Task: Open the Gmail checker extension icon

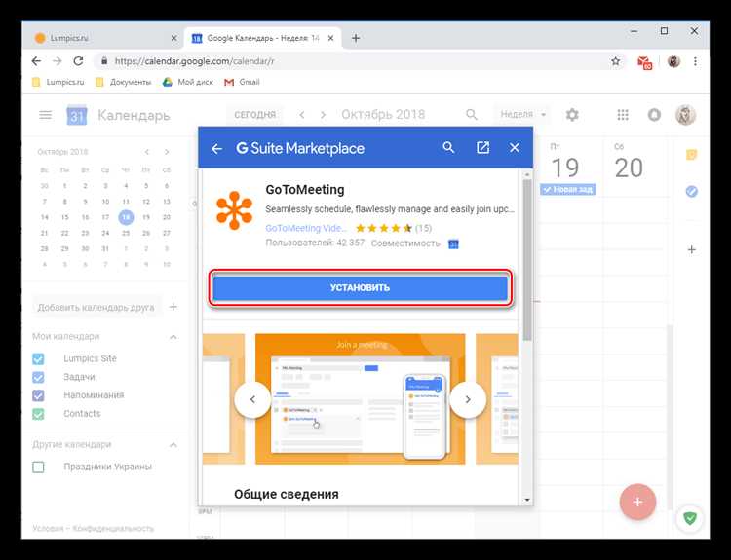Action: [644, 62]
